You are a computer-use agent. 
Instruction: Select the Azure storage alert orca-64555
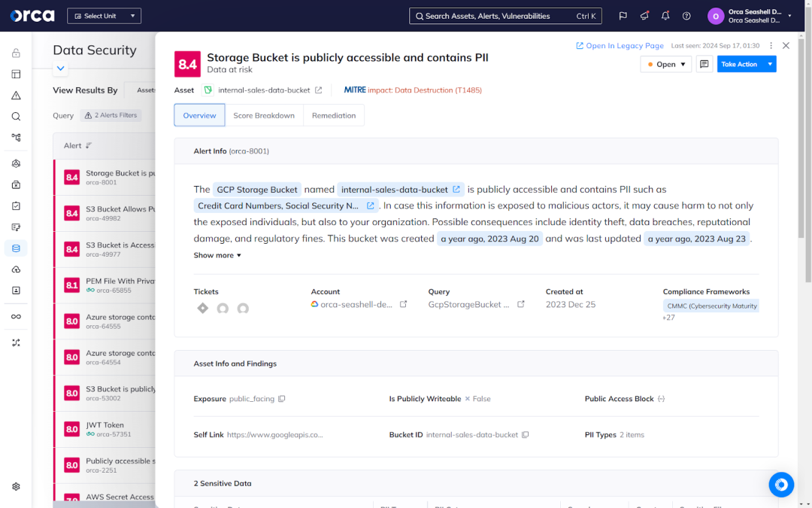coord(105,321)
